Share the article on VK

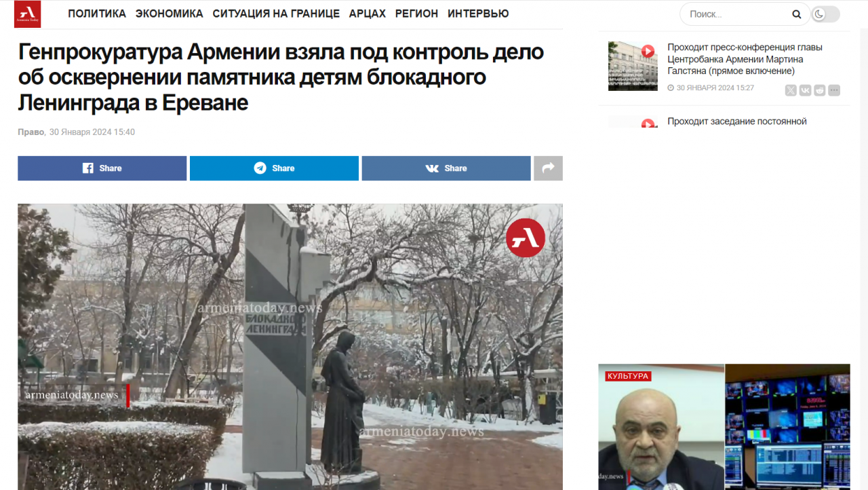pos(446,168)
